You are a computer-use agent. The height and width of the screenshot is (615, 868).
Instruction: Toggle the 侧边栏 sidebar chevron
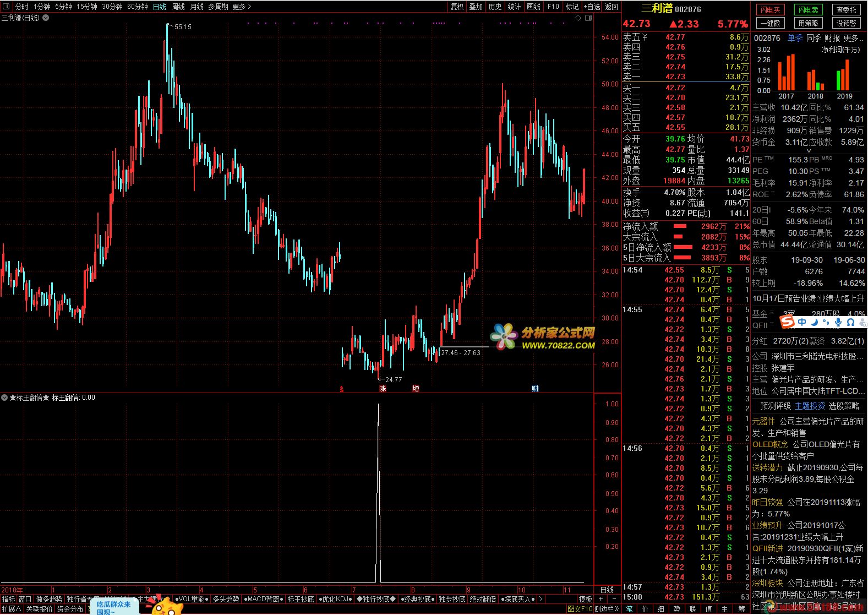[x=607, y=609]
